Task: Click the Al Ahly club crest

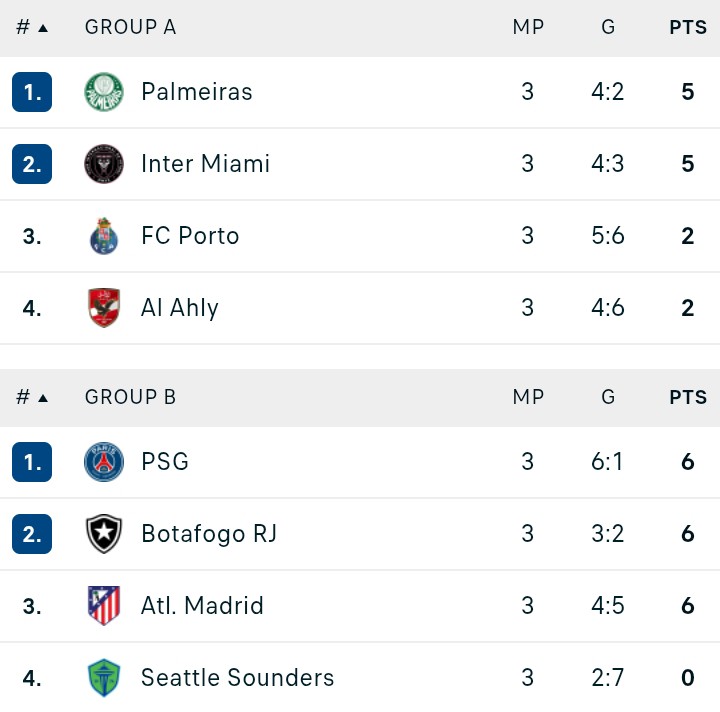Action: (104, 308)
